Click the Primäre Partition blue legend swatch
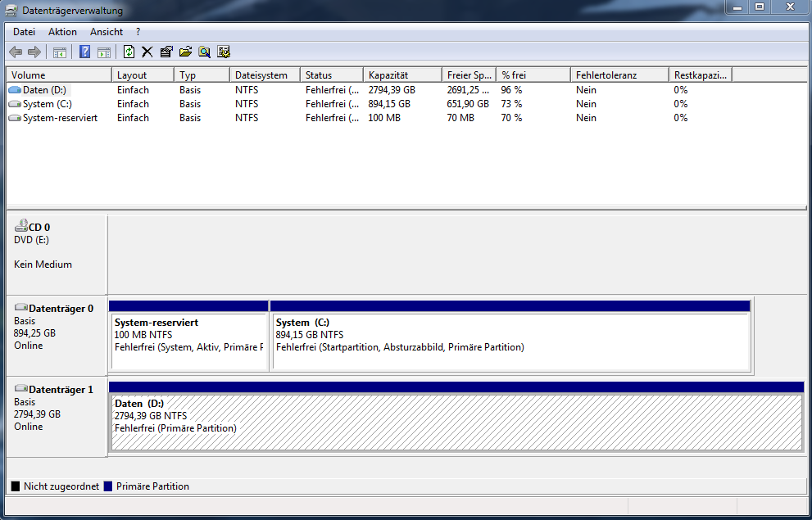 click(108, 486)
